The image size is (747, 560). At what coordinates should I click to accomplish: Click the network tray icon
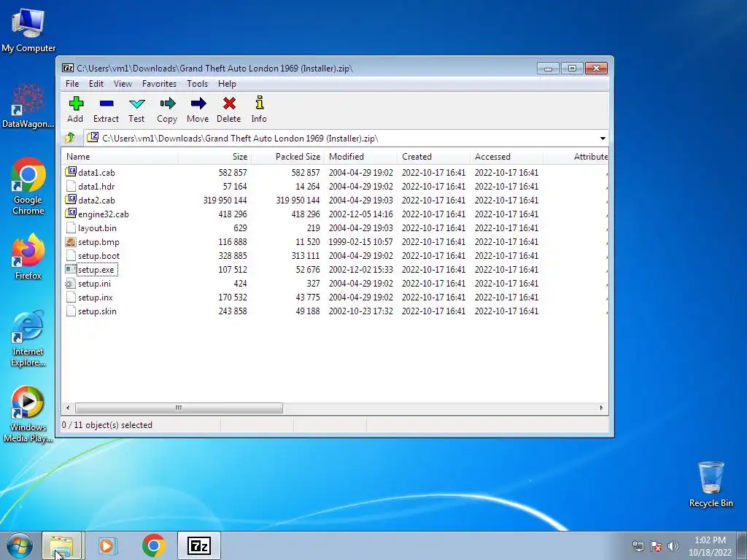click(638, 546)
